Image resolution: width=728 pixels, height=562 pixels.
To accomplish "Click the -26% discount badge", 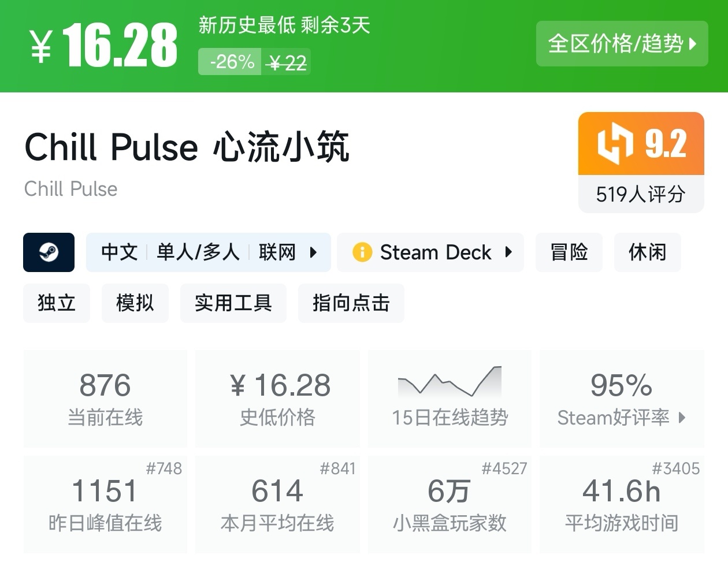I will [232, 62].
